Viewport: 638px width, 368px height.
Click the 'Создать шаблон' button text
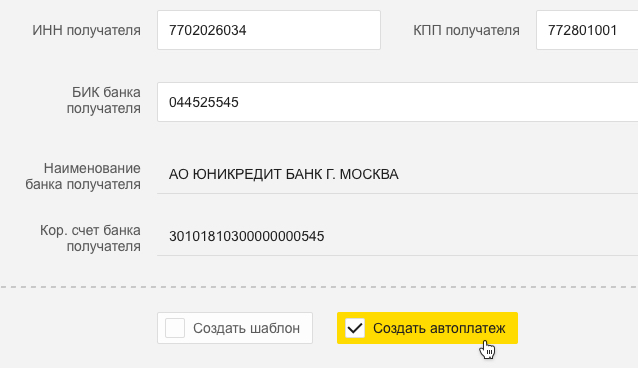pos(246,328)
